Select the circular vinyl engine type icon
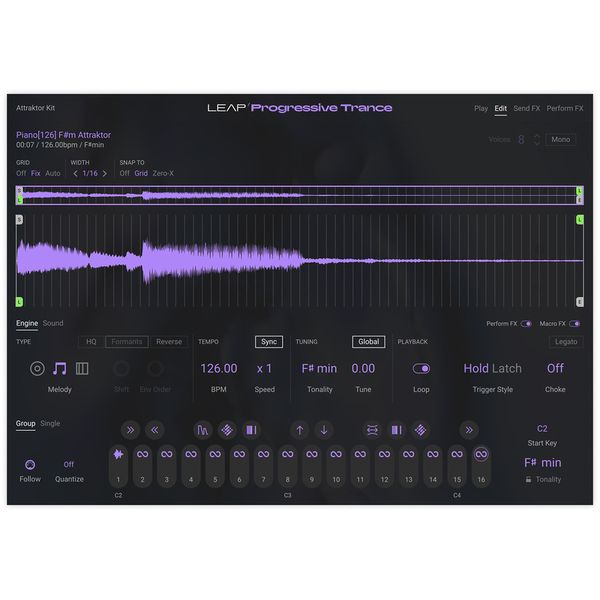Viewport: 600px width, 600px height. pyautogui.click(x=37, y=368)
